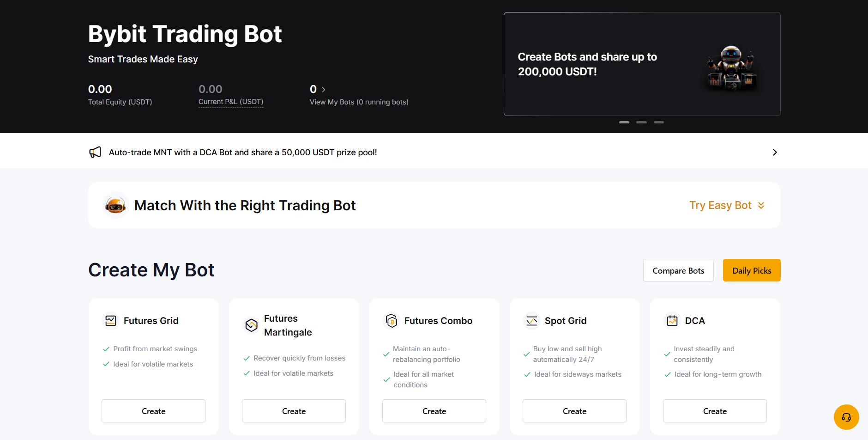The image size is (868, 440).
Task: Click the Create Bots promo banner
Action: 642,64
